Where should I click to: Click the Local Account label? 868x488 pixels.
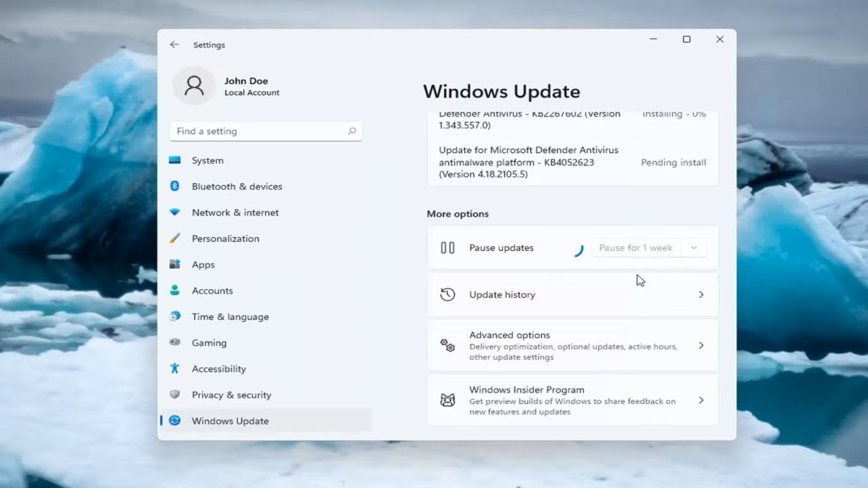tap(252, 93)
